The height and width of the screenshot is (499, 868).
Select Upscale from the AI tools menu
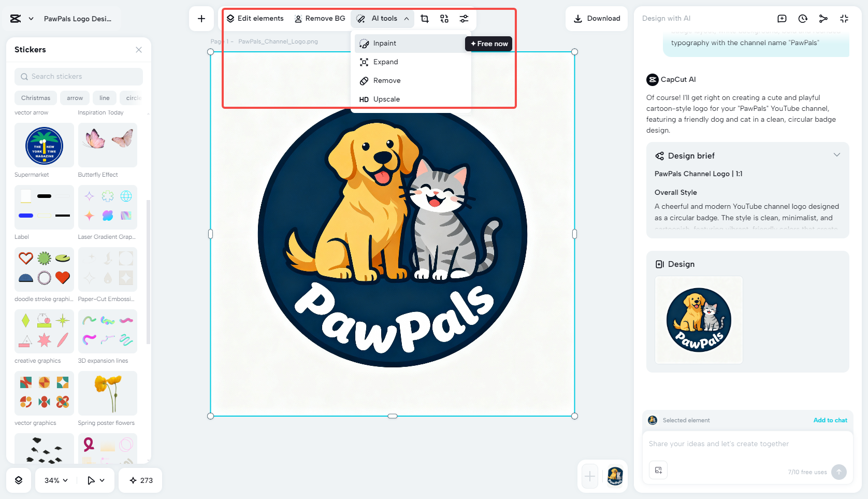click(386, 99)
